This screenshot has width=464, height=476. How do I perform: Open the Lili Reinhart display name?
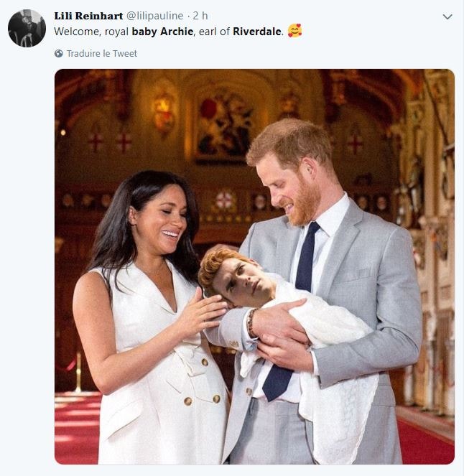[x=88, y=16]
